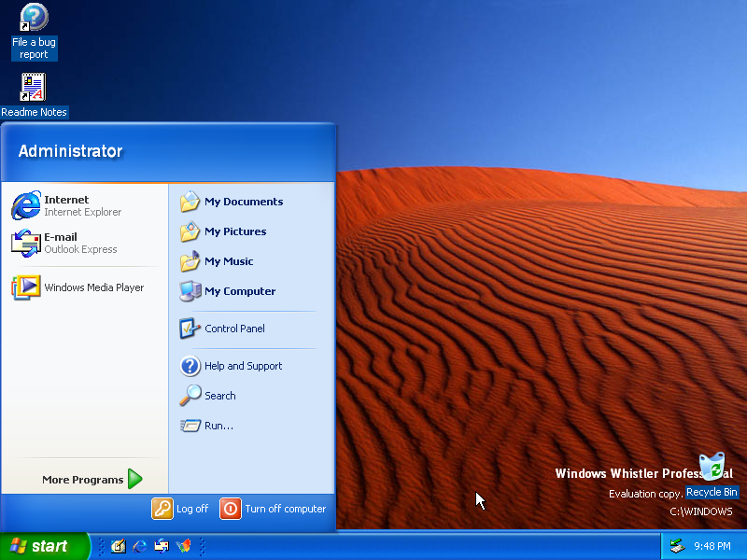Open My Computer
This screenshot has height=560, width=747.
click(241, 291)
